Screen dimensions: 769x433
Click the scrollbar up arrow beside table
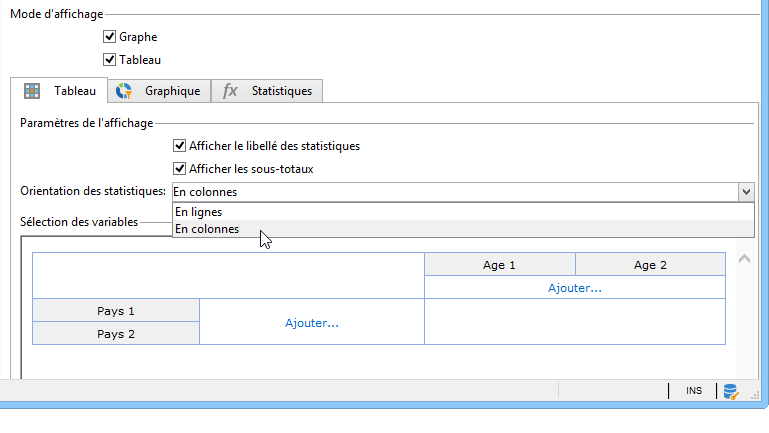point(742,259)
